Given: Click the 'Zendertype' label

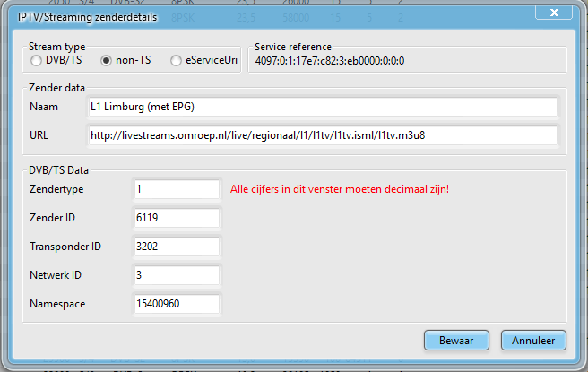Looking at the screenshot, I should click(x=56, y=189).
